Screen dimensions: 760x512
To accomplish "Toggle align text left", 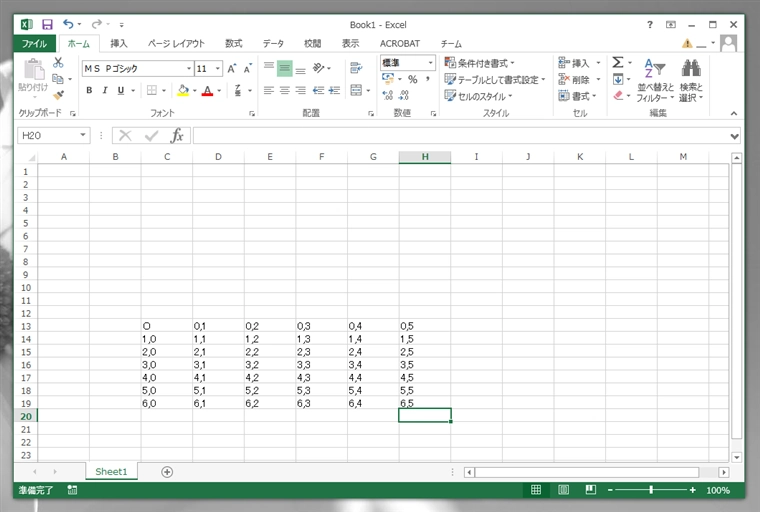I will (269, 90).
